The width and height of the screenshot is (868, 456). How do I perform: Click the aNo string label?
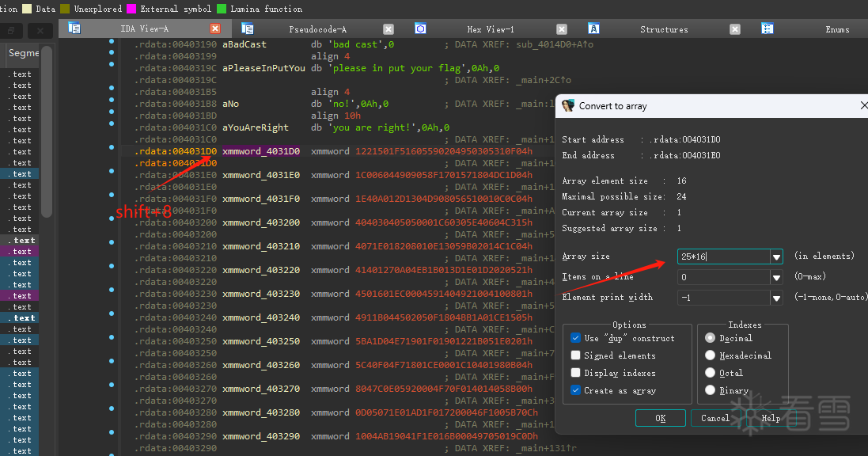coord(231,104)
